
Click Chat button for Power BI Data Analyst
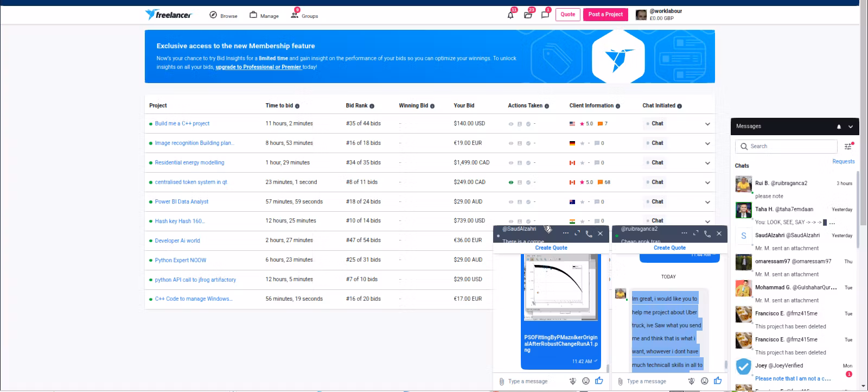click(655, 202)
